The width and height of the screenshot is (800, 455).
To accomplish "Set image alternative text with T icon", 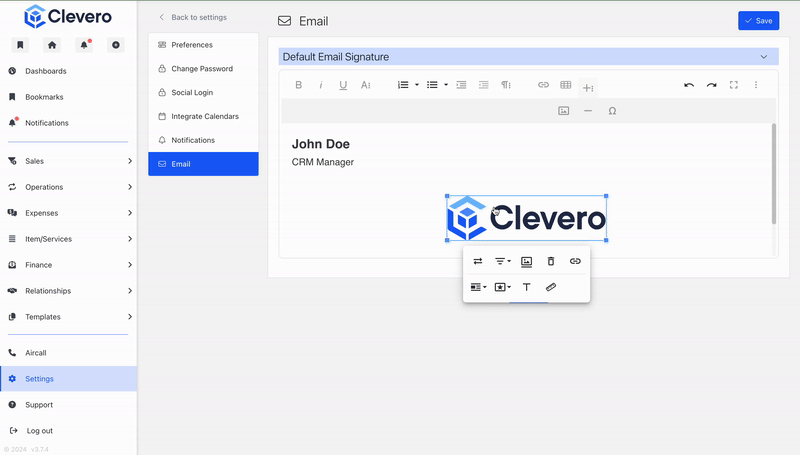I will [x=527, y=287].
